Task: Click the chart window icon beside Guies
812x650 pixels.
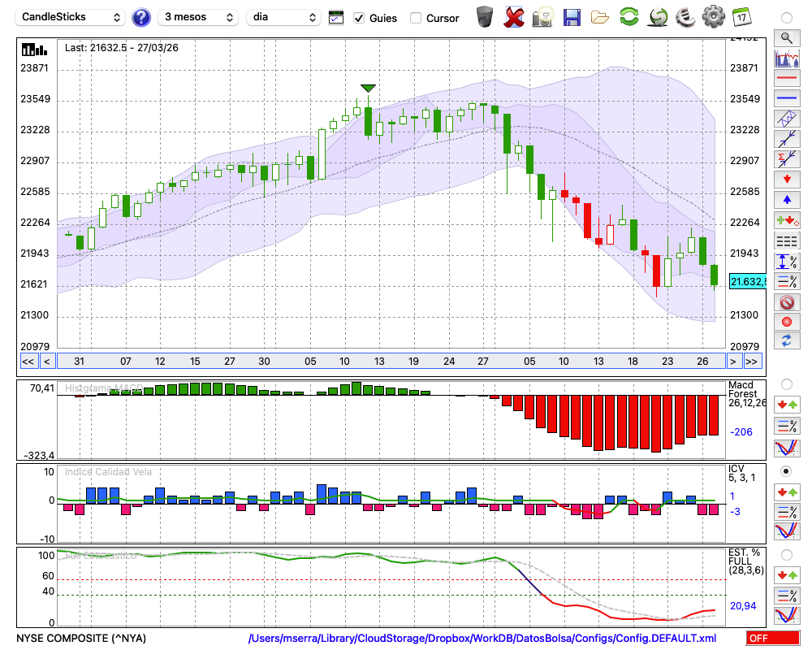Action: 336,18
